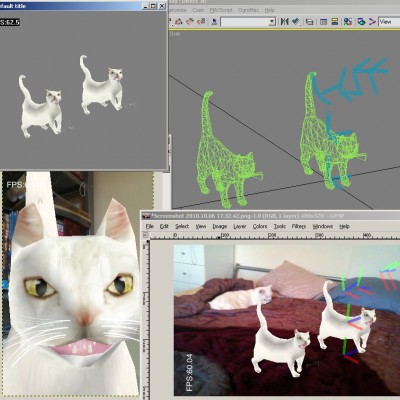This screenshot has width=400, height=400.
Task: Click the GIMP window title bar icon
Action: (x=147, y=216)
